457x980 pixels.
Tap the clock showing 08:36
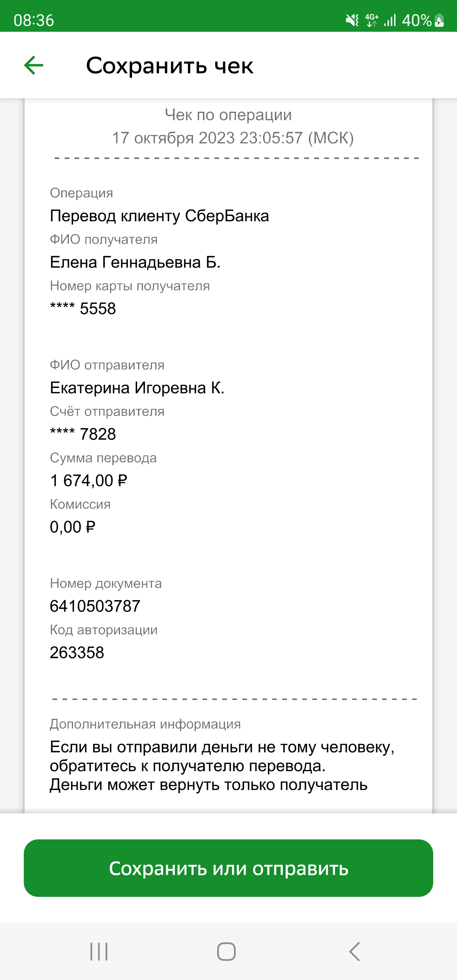[x=34, y=20]
